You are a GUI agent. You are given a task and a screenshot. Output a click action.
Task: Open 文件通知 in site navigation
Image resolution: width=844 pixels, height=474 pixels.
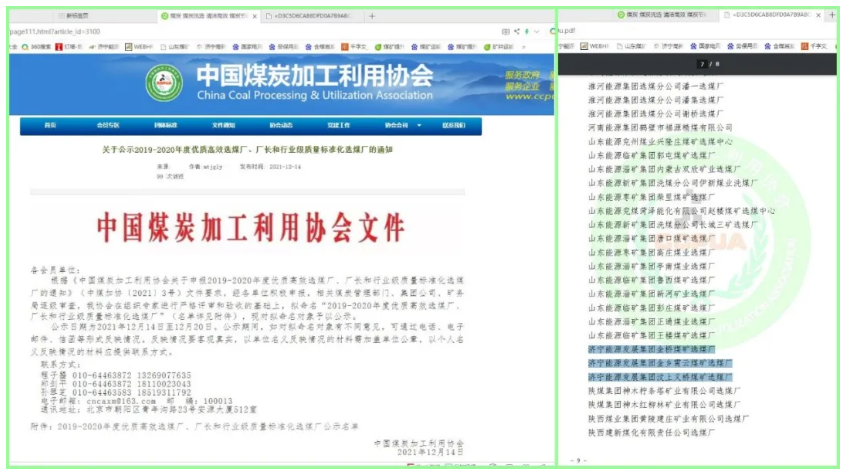[223, 125]
